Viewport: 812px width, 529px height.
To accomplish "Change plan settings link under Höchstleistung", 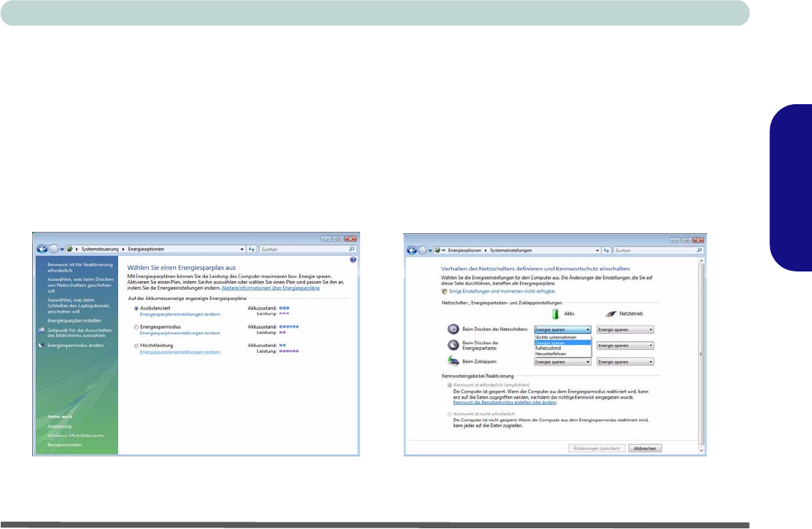I will (x=180, y=351).
